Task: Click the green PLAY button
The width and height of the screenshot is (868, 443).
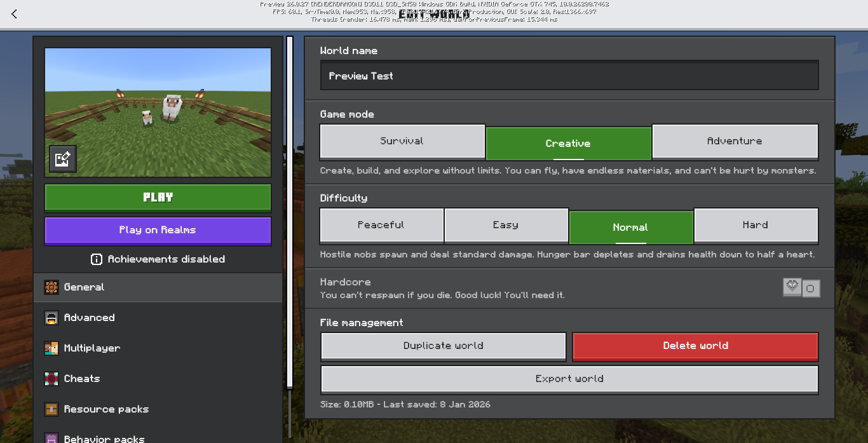Action: pos(158,197)
